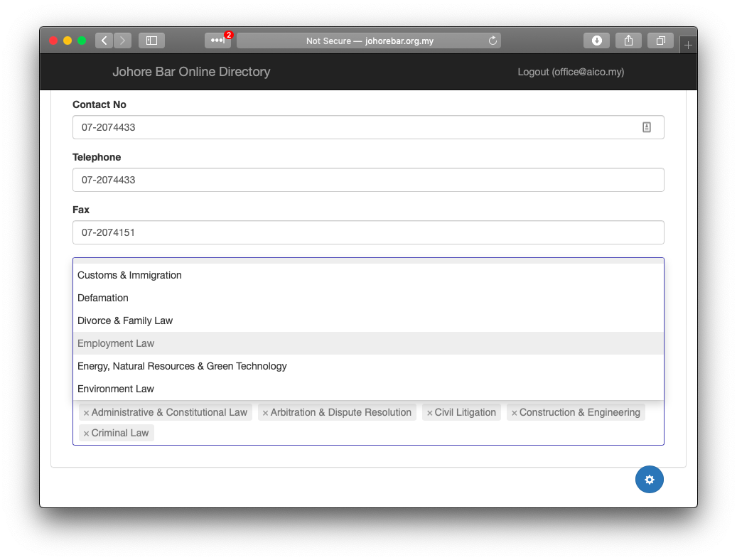Open the extension button with red badge
The width and height of the screenshot is (737, 560).
pyautogui.click(x=217, y=41)
